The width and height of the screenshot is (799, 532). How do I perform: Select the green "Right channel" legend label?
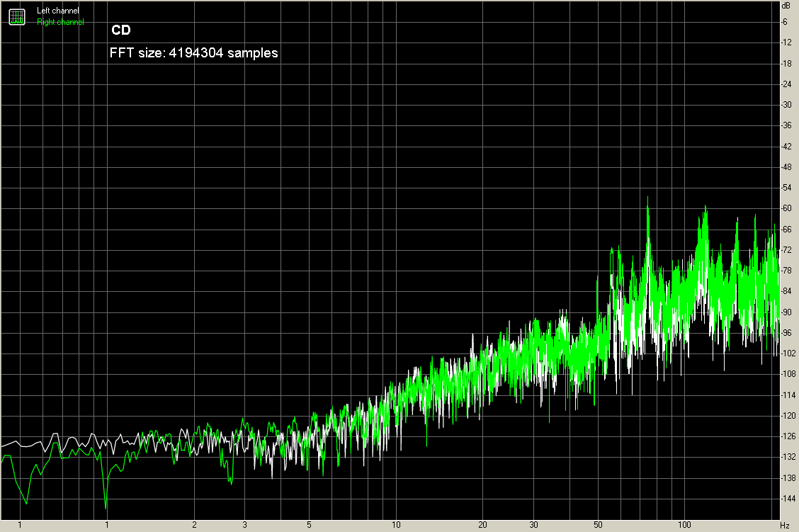pyautogui.click(x=60, y=22)
